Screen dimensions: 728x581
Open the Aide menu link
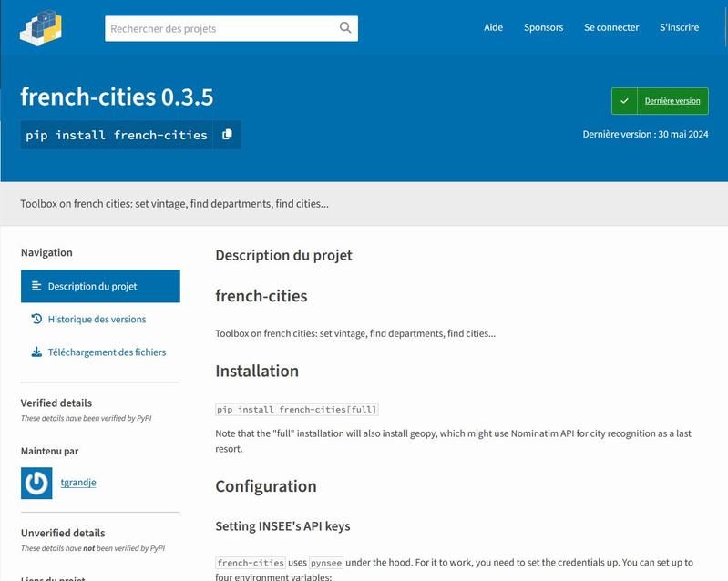click(x=493, y=27)
